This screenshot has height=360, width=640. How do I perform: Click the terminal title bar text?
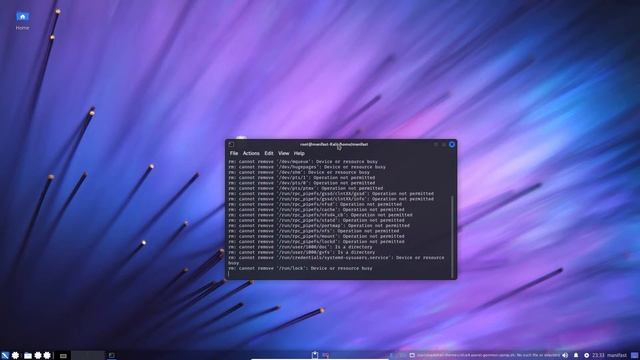[334, 144]
